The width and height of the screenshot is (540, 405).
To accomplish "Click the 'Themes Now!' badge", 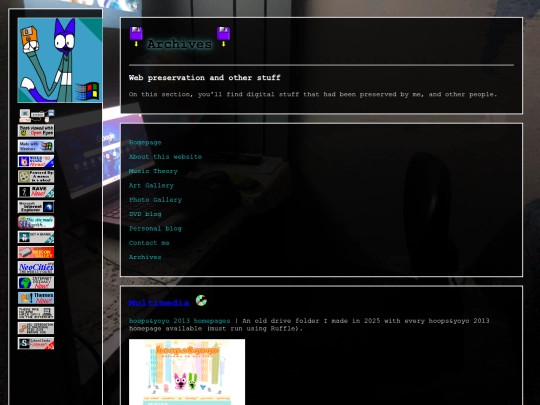I will coord(36,298).
